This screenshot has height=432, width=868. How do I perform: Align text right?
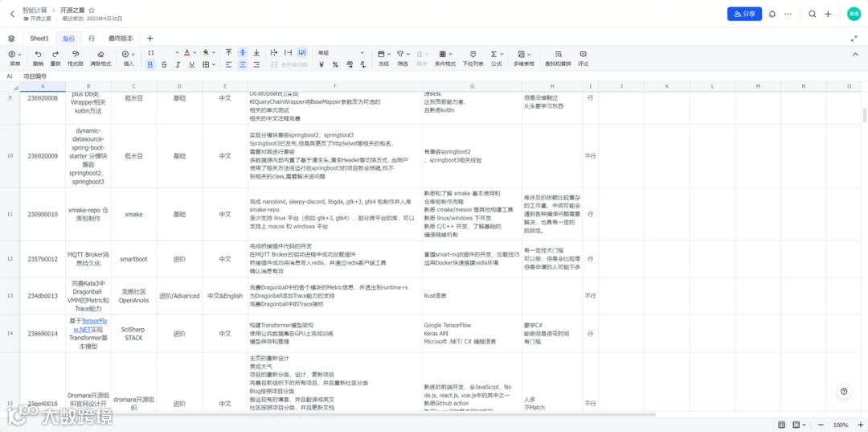pyautogui.click(x=256, y=64)
